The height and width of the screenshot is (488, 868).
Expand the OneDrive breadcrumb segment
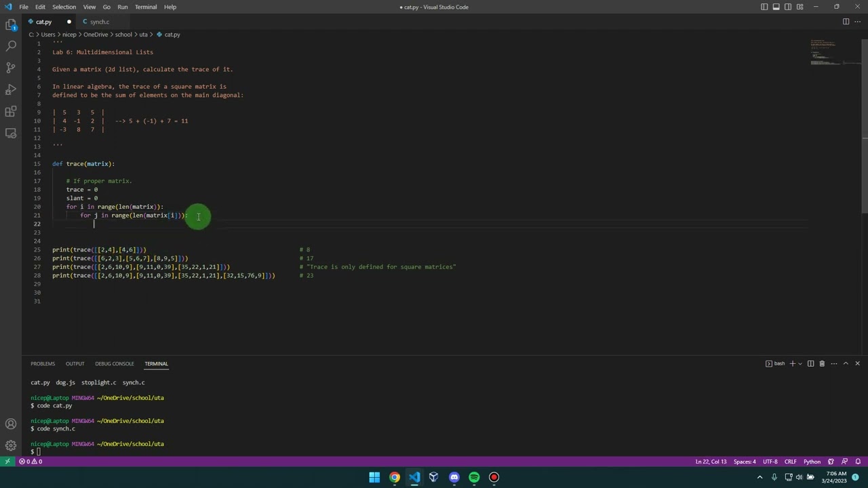tap(96, 35)
